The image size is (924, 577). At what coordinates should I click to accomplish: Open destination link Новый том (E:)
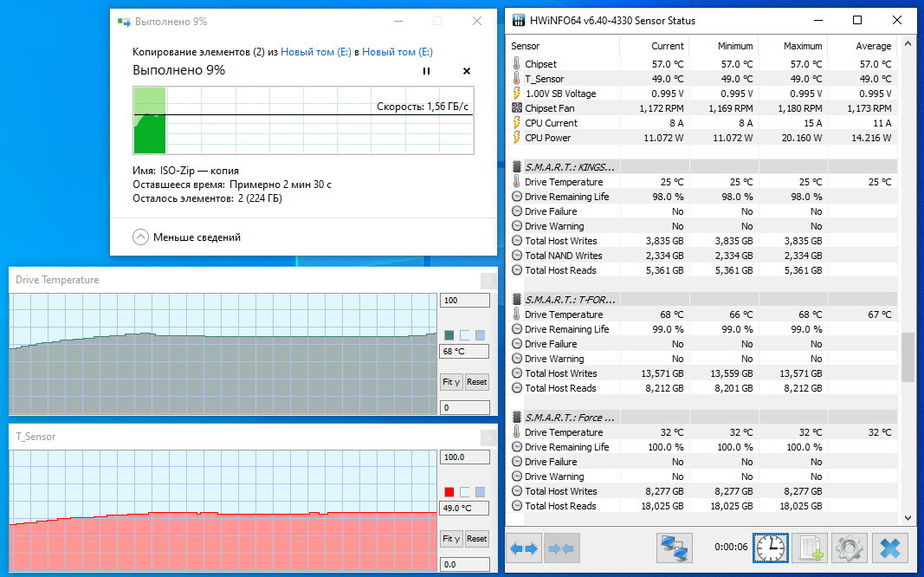397,52
